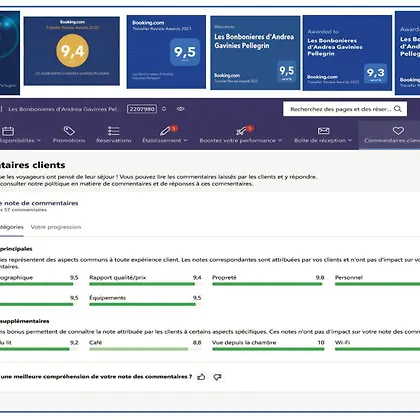Switch to Votre progression tab
420x420 pixels.
point(56,227)
